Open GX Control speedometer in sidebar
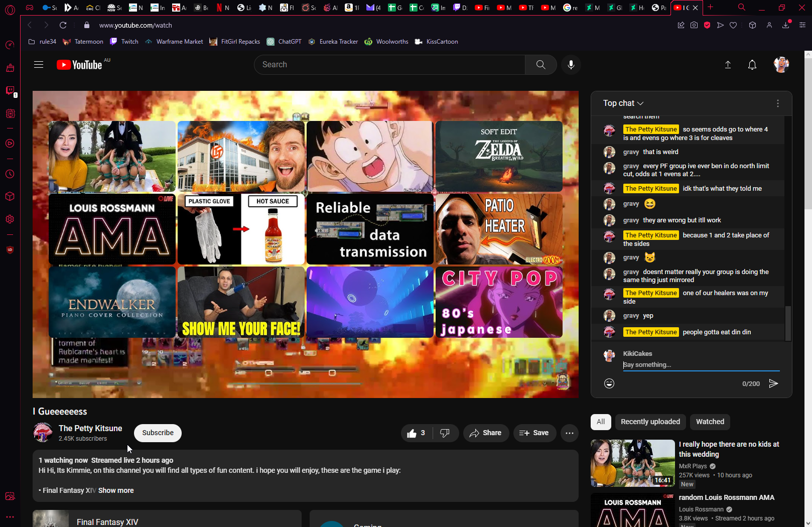This screenshot has height=527, width=812. (10, 45)
